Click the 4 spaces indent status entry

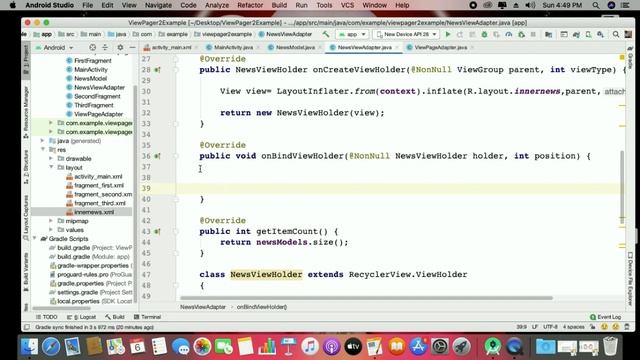[573, 327]
